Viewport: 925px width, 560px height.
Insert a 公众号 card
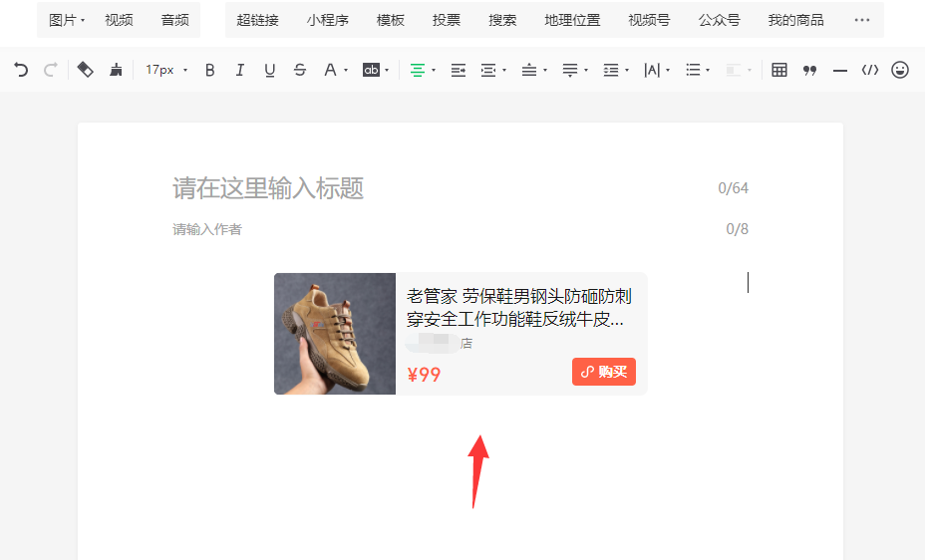click(719, 20)
